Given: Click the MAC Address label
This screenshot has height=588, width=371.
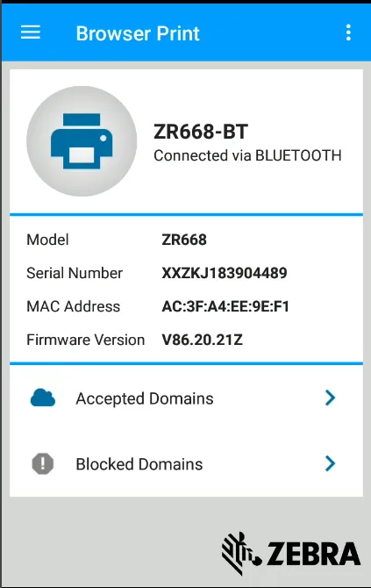Looking at the screenshot, I should (74, 307).
